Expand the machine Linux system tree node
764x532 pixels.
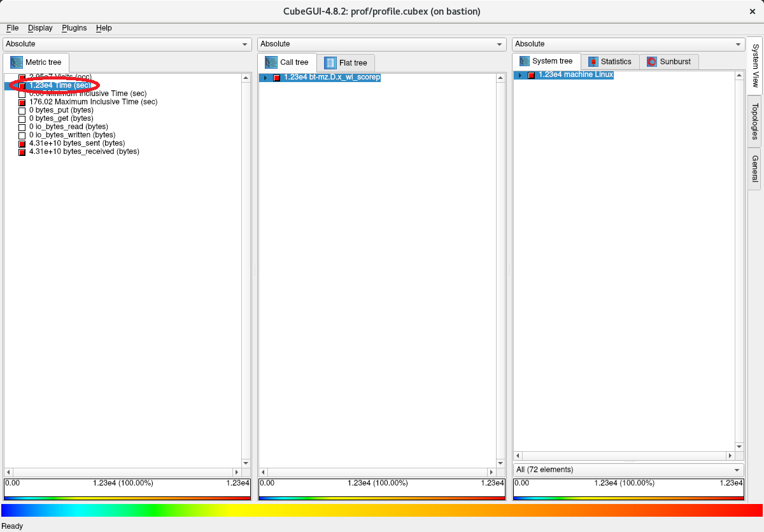pyautogui.click(x=520, y=75)
